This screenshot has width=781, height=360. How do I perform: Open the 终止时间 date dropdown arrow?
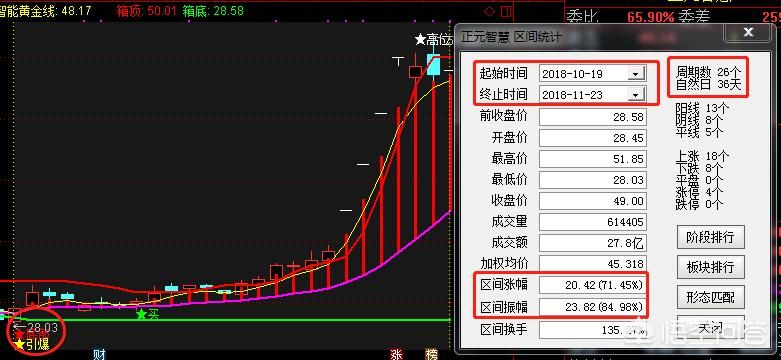click(x=635, y=95)
